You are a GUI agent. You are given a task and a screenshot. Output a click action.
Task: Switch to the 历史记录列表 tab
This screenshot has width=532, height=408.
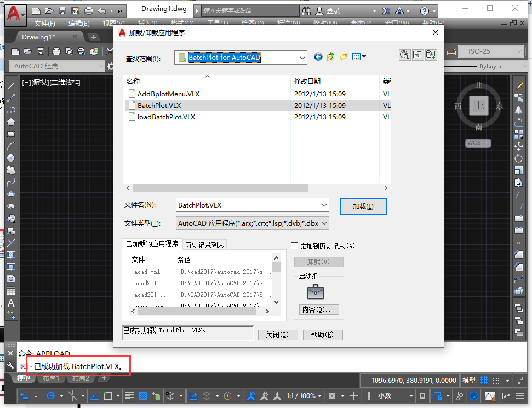point(204,245)
